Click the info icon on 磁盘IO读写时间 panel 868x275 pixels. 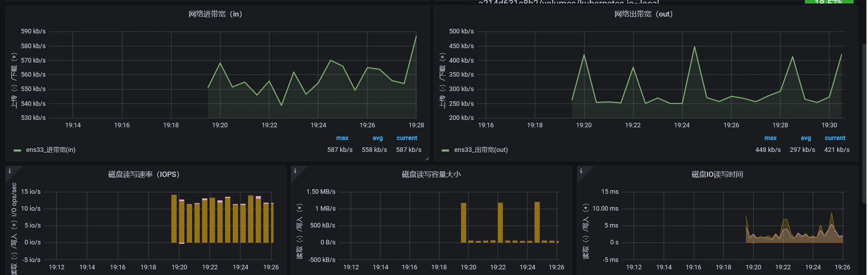click(581, 171)
